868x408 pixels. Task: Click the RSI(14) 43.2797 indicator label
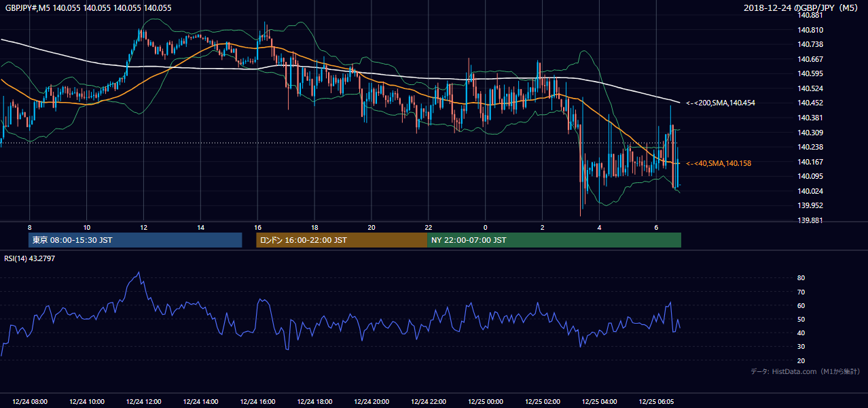[x=29, y=258]
